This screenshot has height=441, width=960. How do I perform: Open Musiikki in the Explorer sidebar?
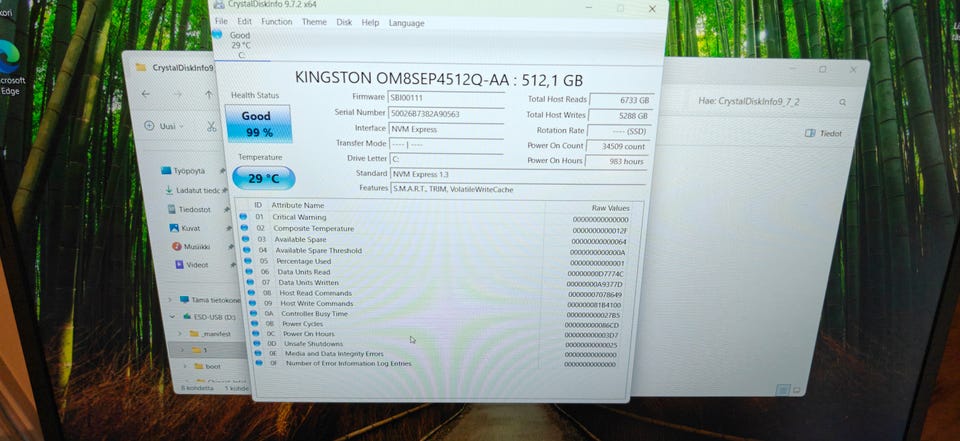(192, 246)
